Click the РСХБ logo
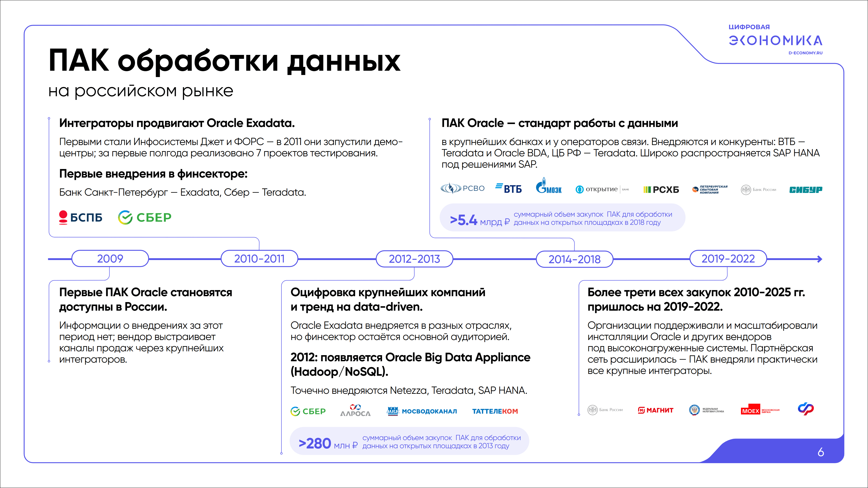This screenshot has height=488, width=868. [x=661, y=190]
